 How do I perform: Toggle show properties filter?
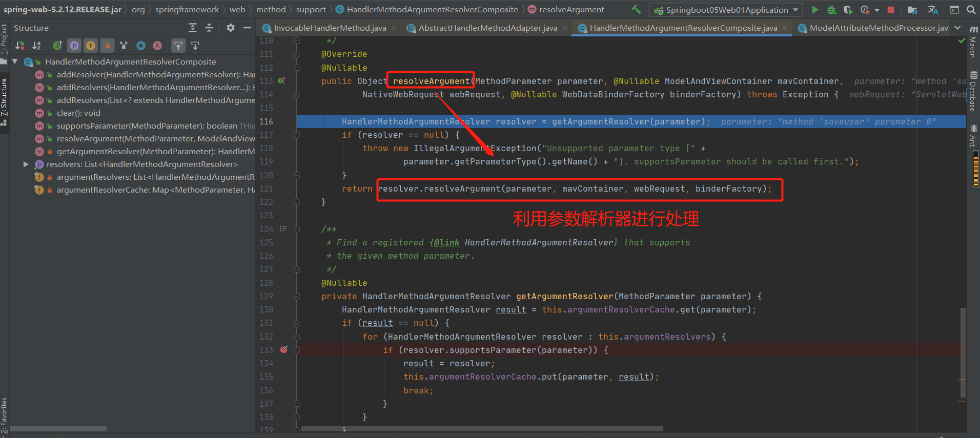(x=74, y=46)
